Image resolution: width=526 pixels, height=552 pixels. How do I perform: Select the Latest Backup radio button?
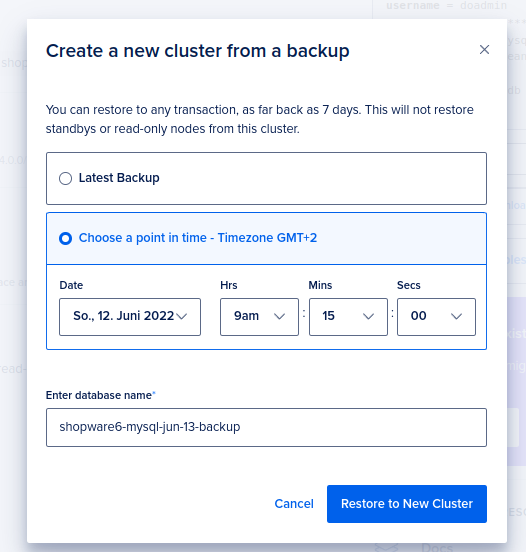65,178
